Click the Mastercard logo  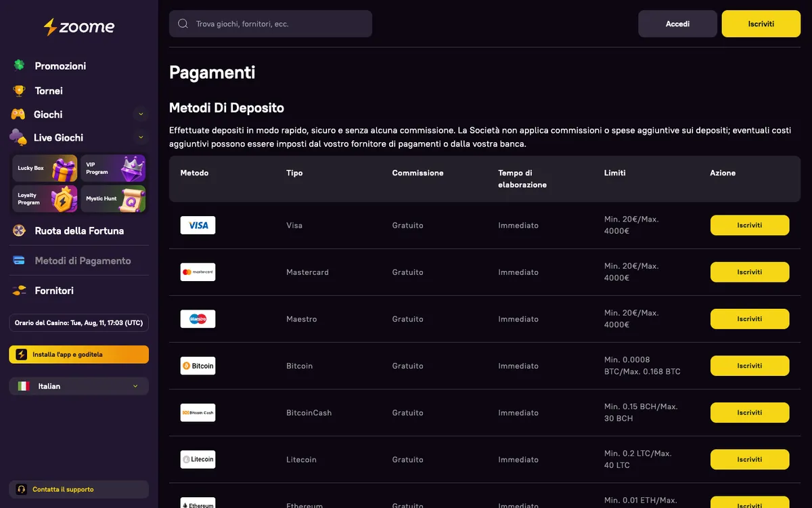(x=198, y=272)
